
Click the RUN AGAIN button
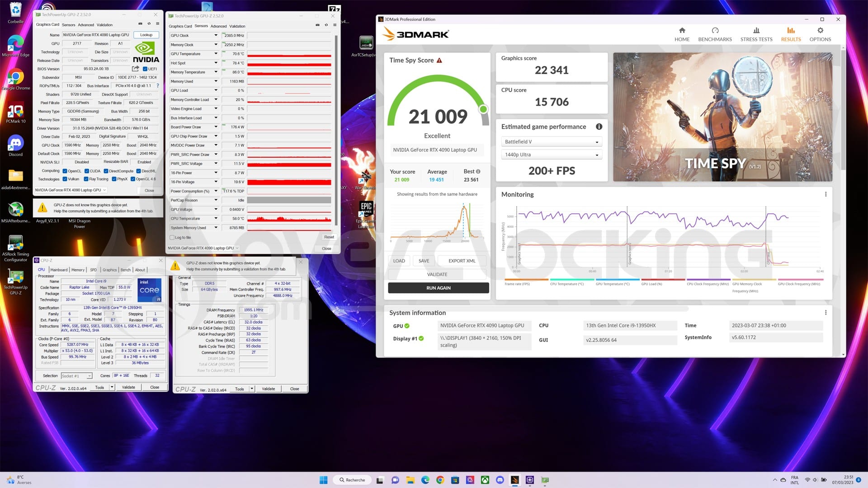438,288
